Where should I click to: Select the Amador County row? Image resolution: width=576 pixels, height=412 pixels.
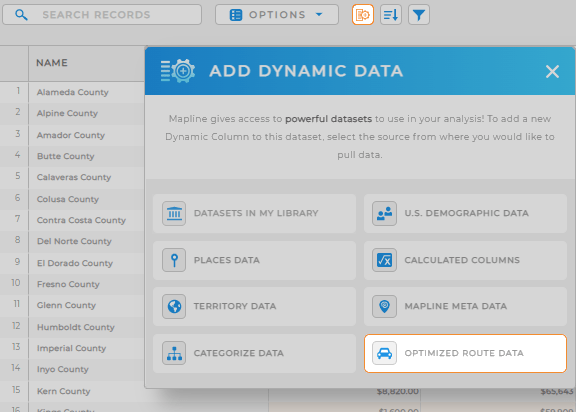(71, 135)
